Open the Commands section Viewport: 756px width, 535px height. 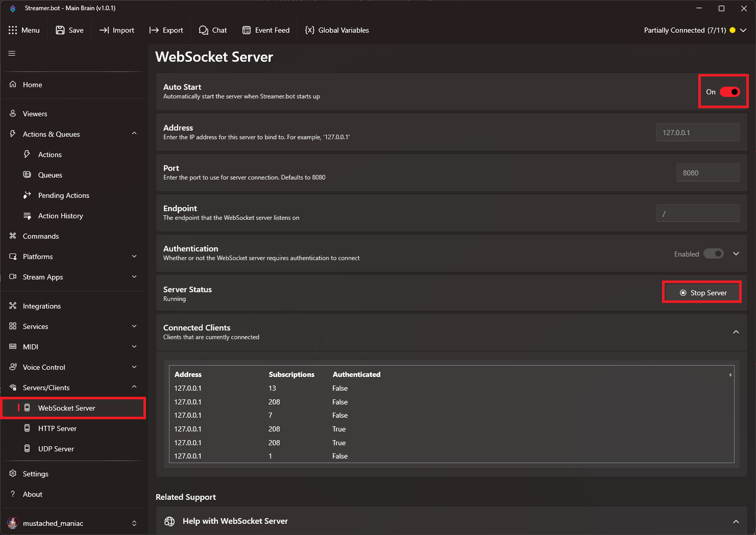coord(40,236)
